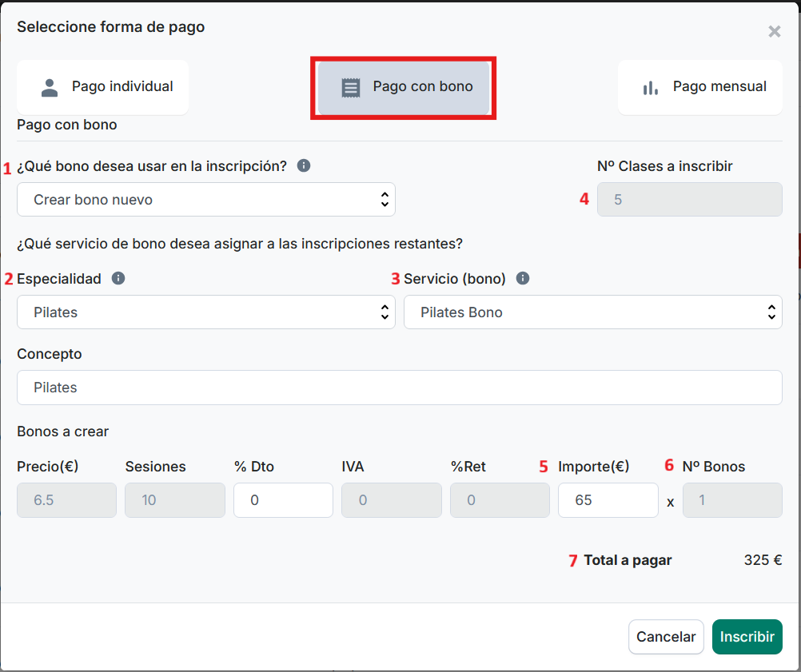This screenshot has width=801, height=672.
Task: Click the Cancelar button
Action: pyautogui.click(x=666, y=637)
